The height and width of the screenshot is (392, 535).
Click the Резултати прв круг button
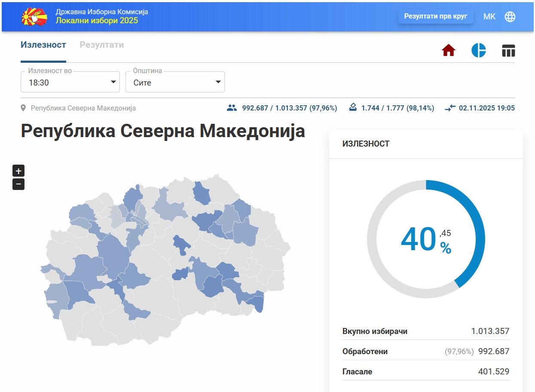coord(435,16)
